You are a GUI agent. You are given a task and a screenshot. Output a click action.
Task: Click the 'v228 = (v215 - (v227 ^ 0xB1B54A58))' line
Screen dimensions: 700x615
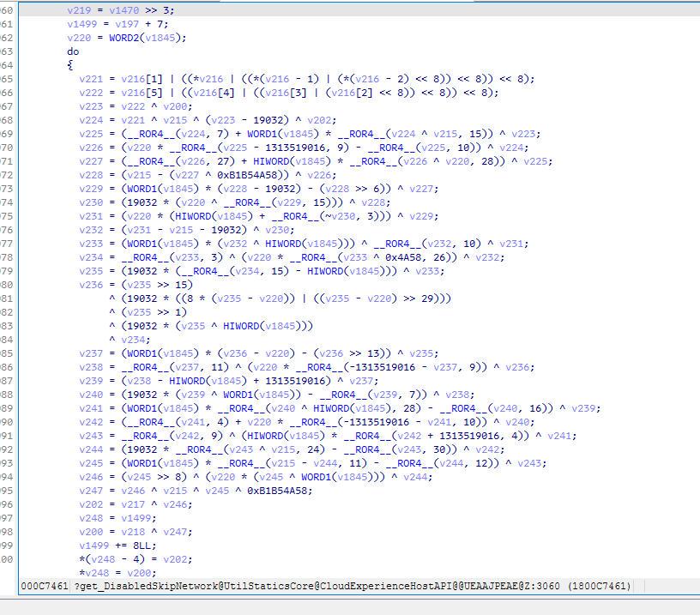pos(208,175)
